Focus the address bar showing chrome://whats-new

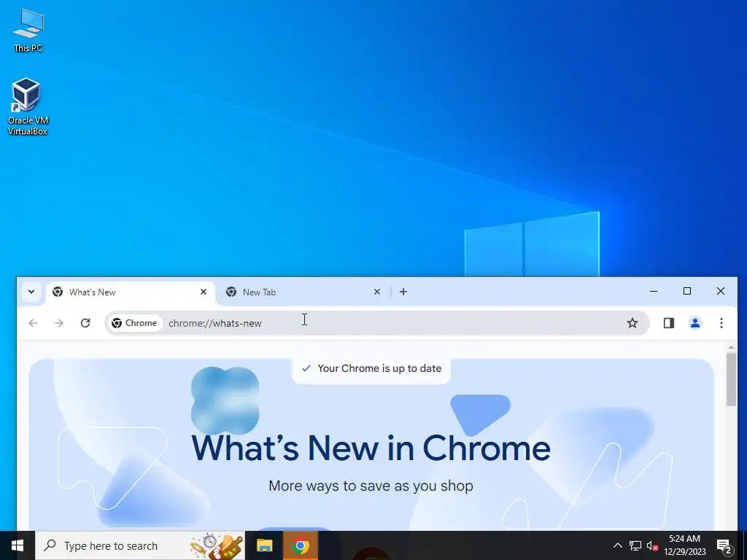tap(377, 323)
